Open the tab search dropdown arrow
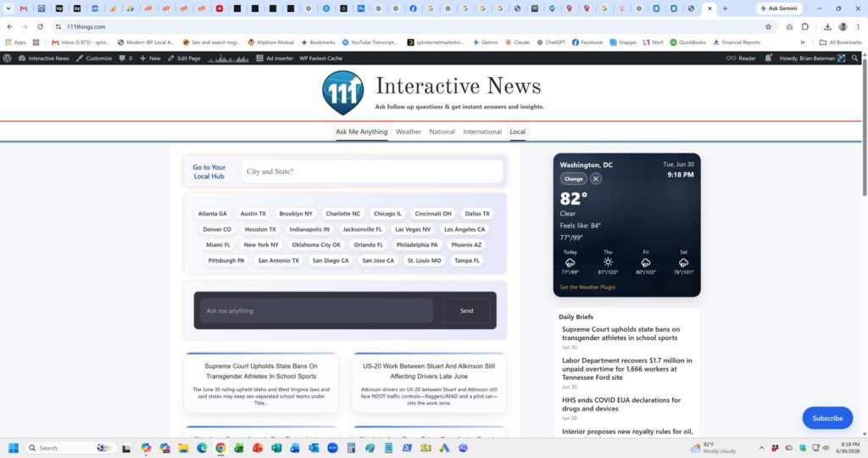Viewport: 868px width, 458px height. 8,8
